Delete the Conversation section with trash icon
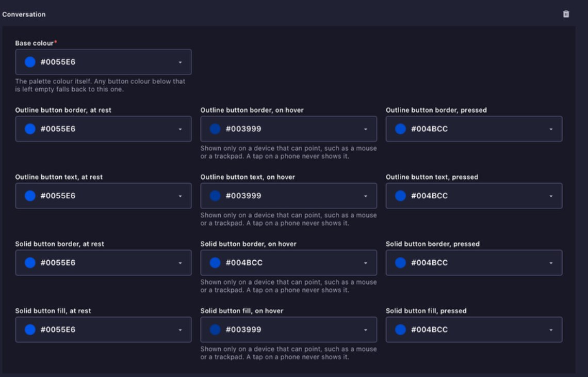The width and height of the screenshot is (588, 377). (566, 14)
